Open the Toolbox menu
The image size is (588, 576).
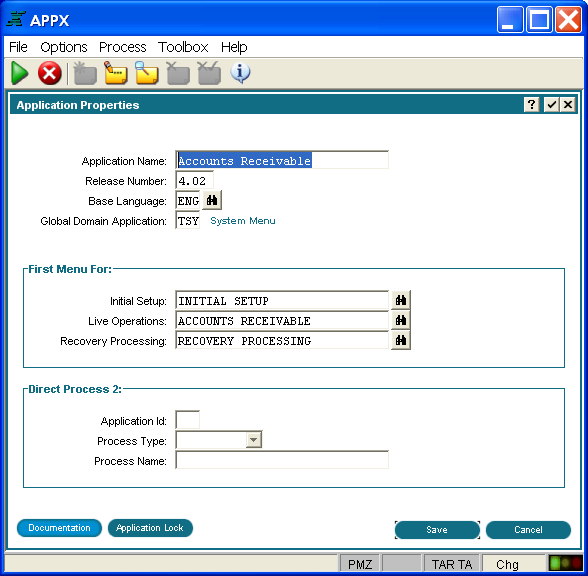click(183, 47)
